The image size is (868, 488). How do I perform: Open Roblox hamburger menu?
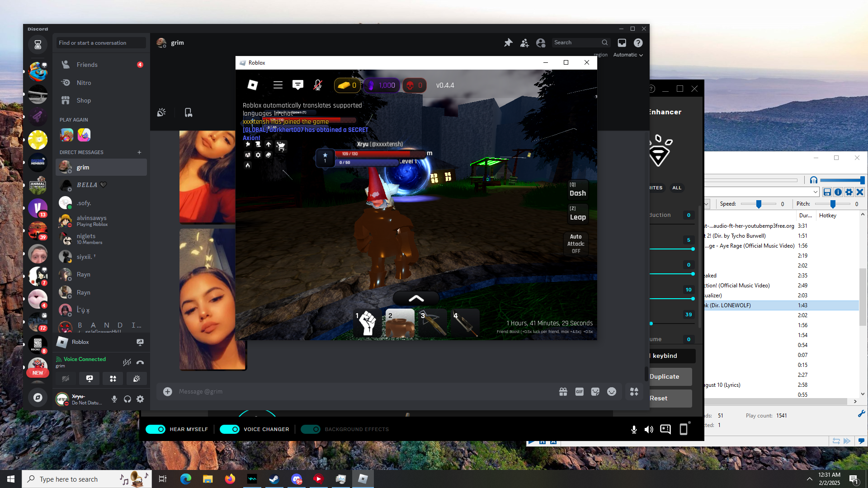(x=278, y=85)
